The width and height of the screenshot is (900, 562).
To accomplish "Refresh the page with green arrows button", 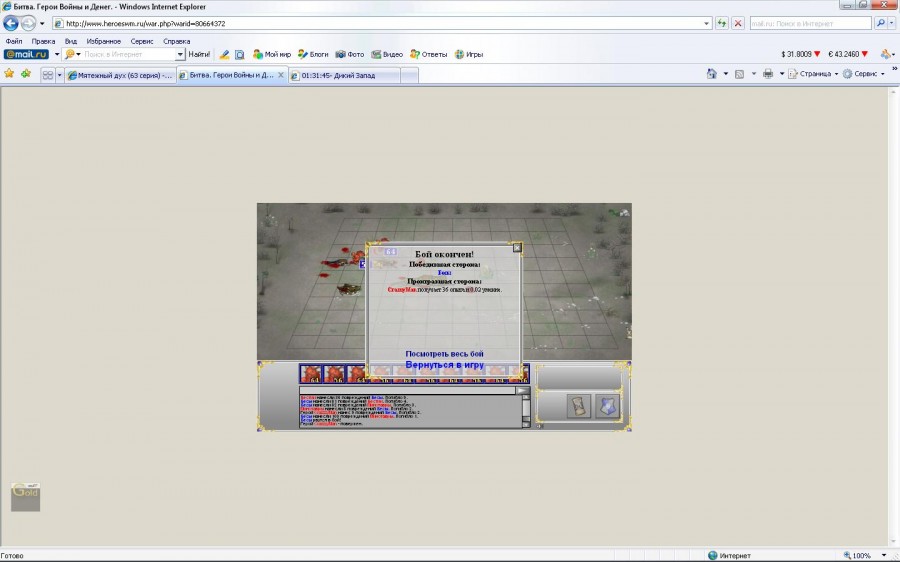I will coord(722,24).
